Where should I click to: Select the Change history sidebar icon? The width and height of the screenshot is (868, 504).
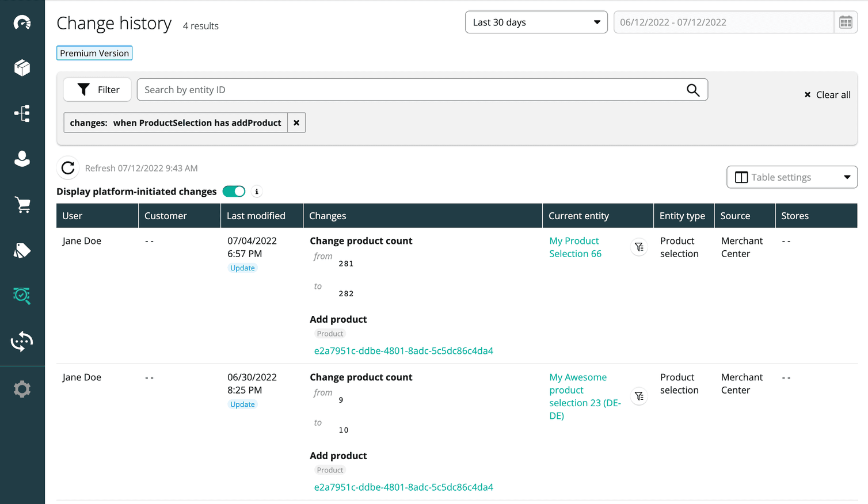pos(22,296)
